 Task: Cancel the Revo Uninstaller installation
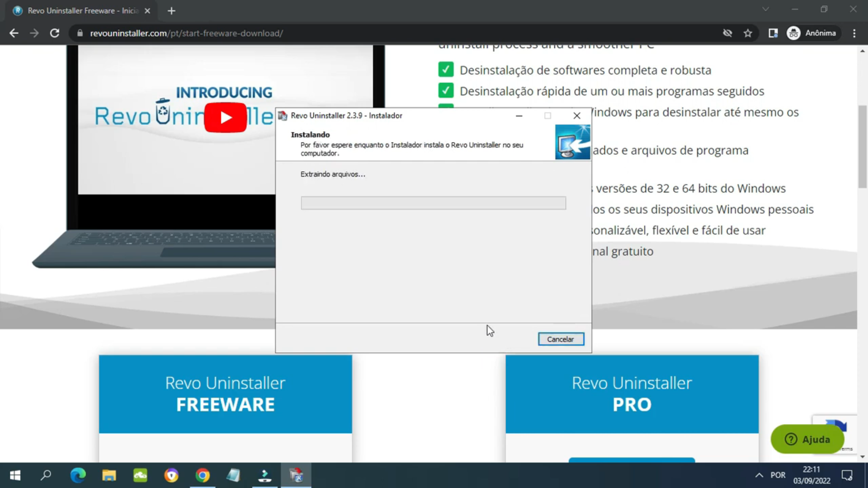561,339
